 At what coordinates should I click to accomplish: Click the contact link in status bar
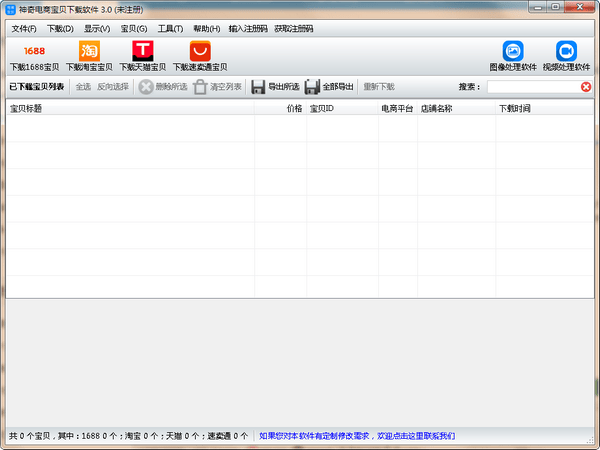pyautogui.click(x=356, y=436)
